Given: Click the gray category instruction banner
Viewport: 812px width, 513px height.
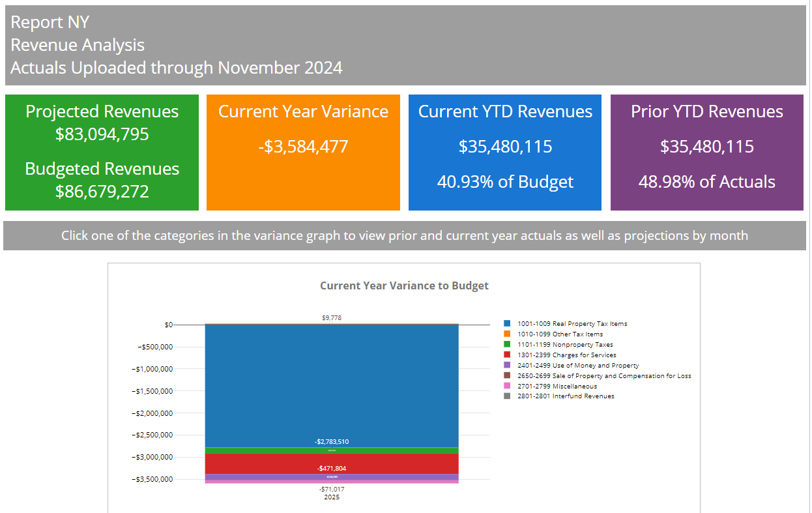Looking at the screenshot, I should pyautogui.click(x=404, y=235).
